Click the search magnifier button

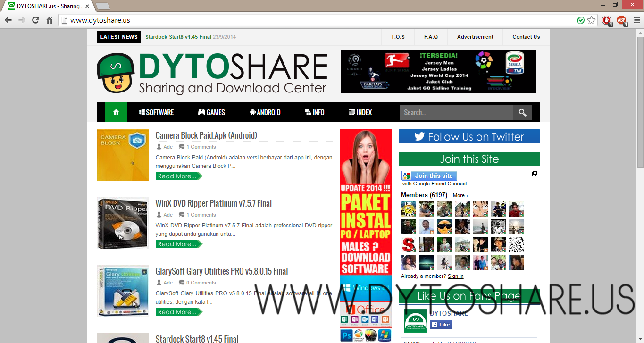click(522, 112)
